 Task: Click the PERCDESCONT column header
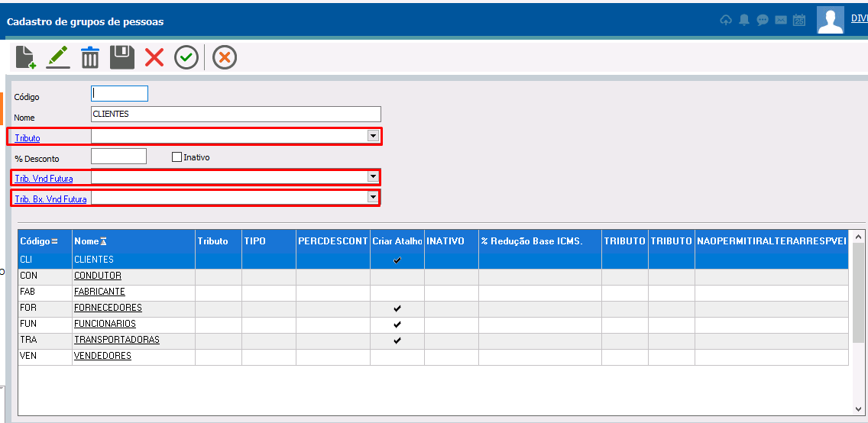point(332,241)
